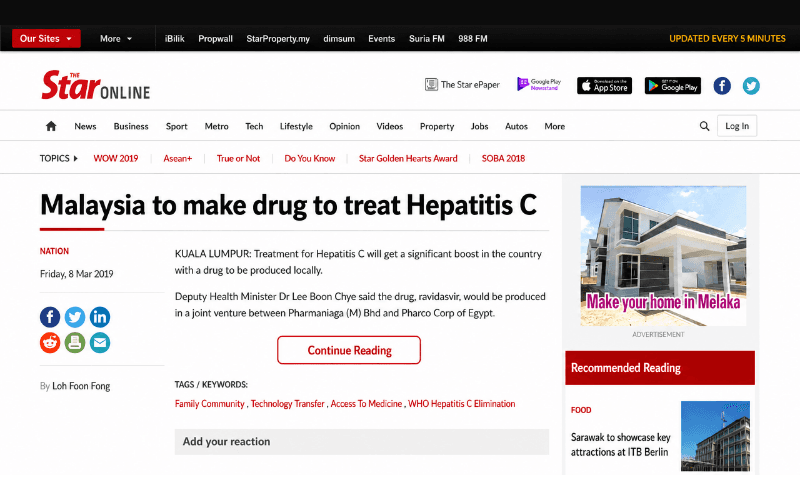The image size is (800, 500).
Task: Open Star Golden Hearts Award topic
Action: coord(408,158)
